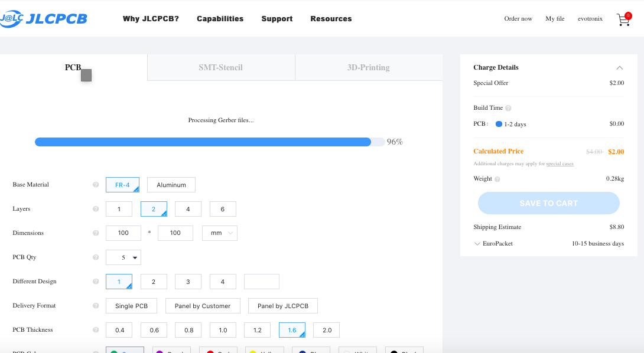Click the Gerber processing progress bar
644x353 pixels.
(x=210, y=142)
